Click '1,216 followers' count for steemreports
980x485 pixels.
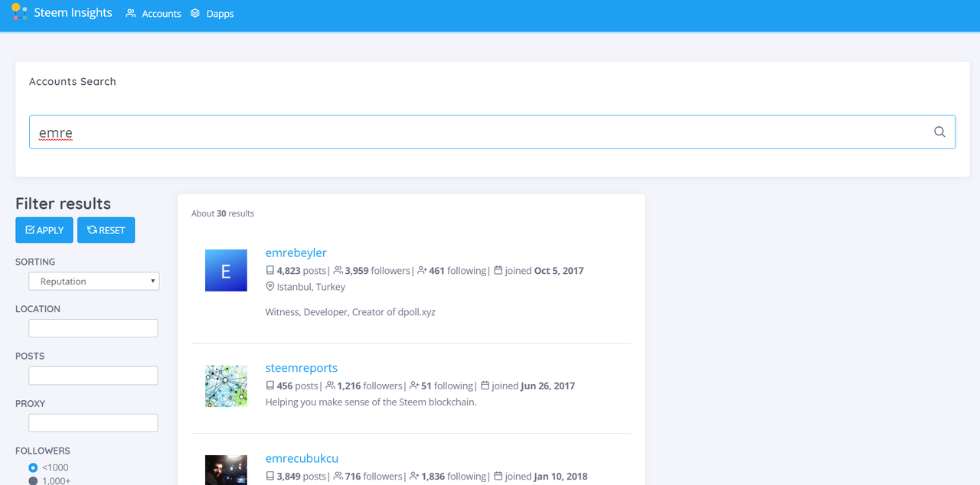370,386
